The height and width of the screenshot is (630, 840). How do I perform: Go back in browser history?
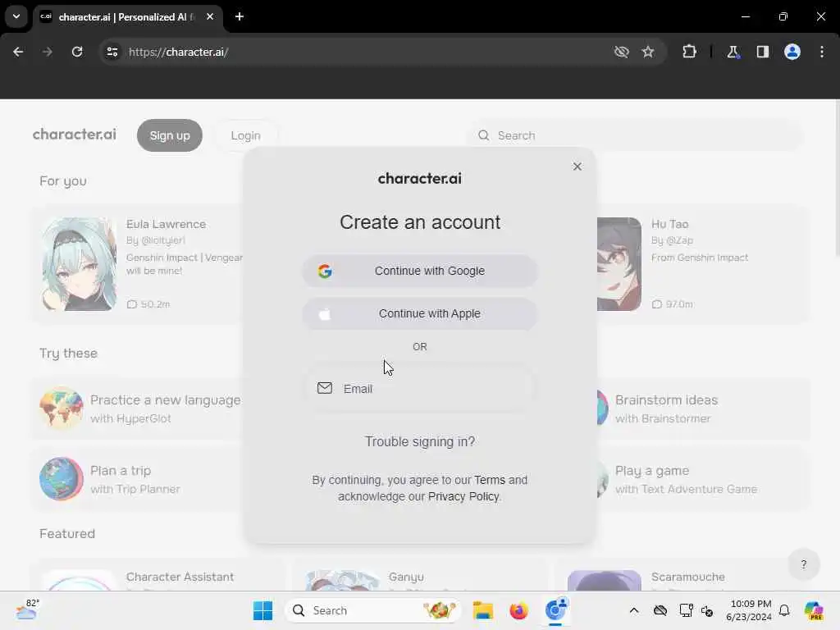(18, 52)
